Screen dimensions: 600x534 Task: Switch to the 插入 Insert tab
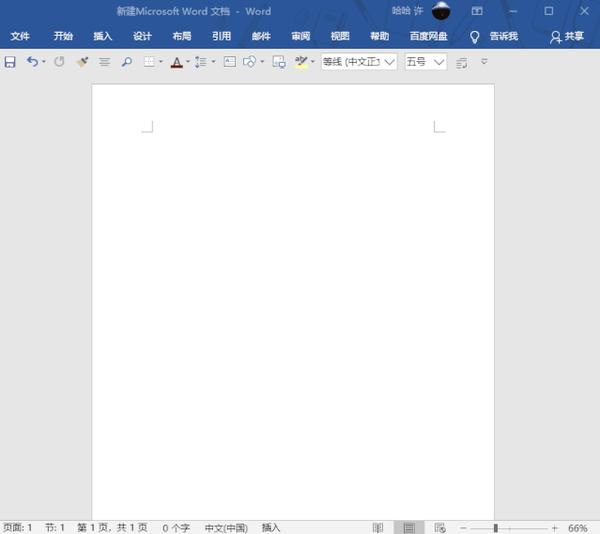pos(103,36)
